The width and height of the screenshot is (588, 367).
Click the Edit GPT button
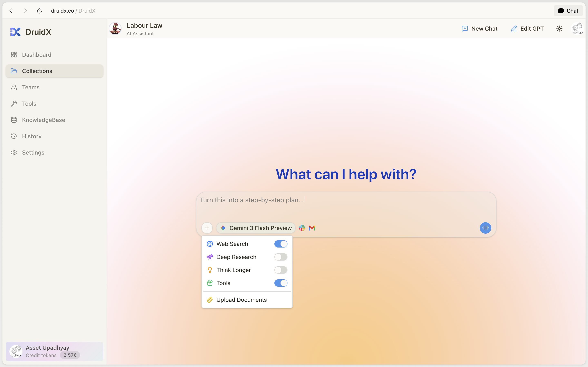point(527,29)
